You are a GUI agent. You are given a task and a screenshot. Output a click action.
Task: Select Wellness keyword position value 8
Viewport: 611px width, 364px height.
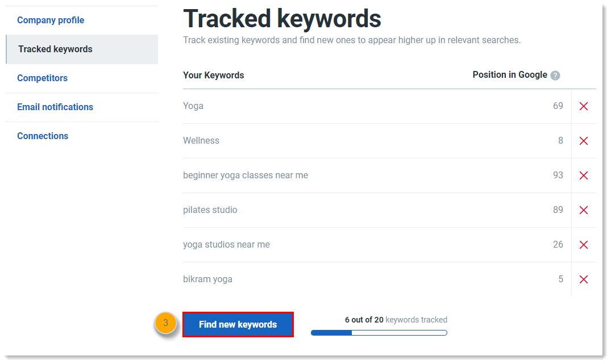point(560,140)
